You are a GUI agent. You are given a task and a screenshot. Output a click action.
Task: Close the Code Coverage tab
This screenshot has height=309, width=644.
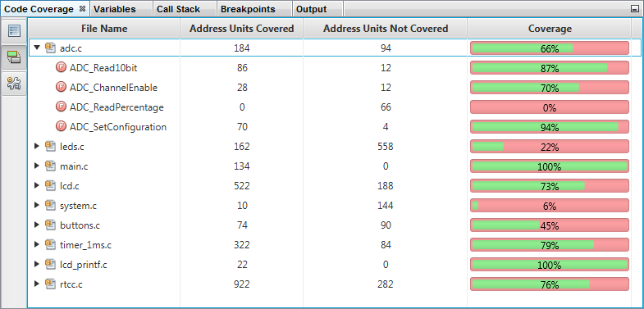82,9
